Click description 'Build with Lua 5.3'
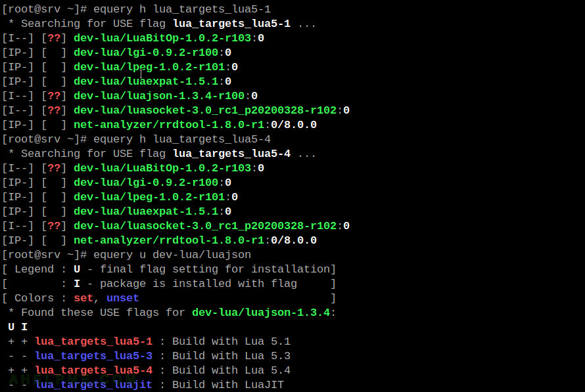Image resolution: width=585 pixels, height=392 pixels. coord(231,356)
